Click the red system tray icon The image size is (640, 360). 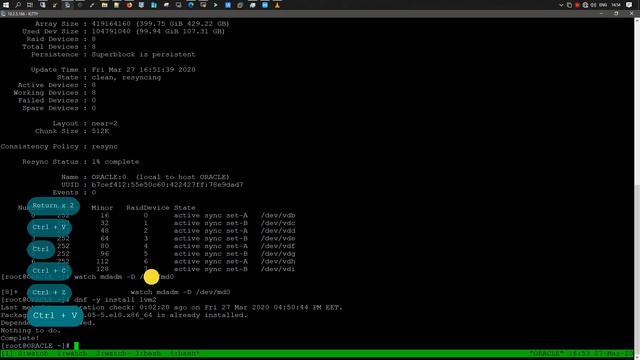577,5
